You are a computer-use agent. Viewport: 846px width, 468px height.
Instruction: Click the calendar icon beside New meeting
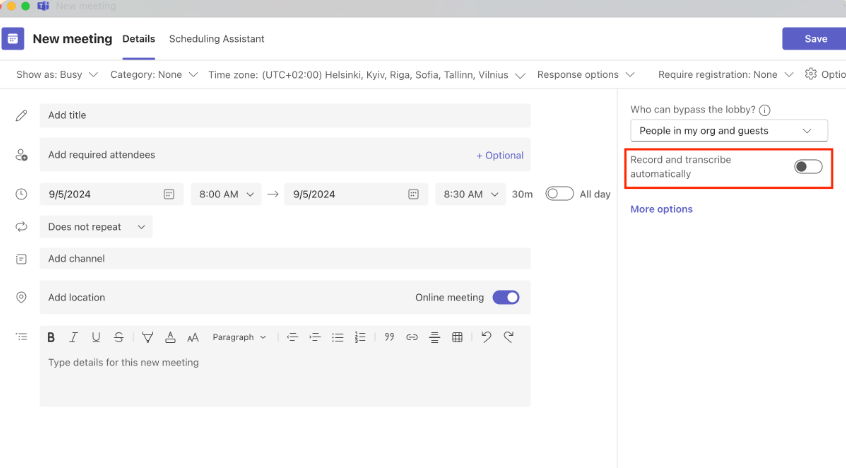[x=13, y=39]
